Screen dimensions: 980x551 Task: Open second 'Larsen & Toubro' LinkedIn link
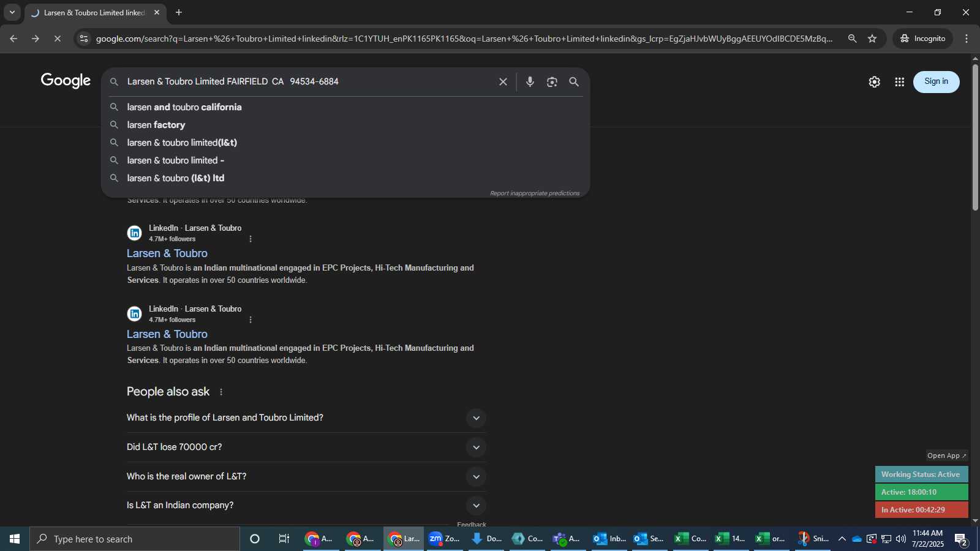pos(167,334)
